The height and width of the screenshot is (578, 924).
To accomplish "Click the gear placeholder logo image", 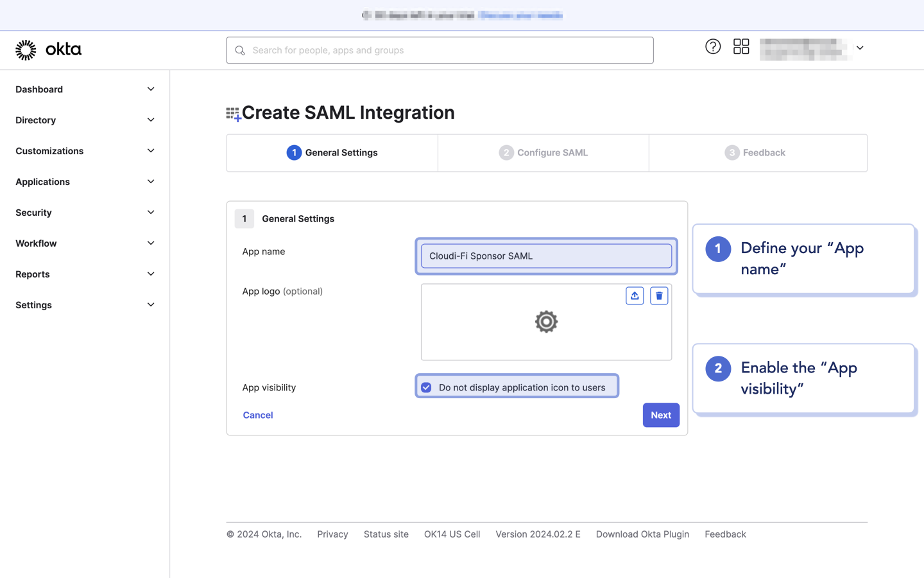I will pos(546,322).
